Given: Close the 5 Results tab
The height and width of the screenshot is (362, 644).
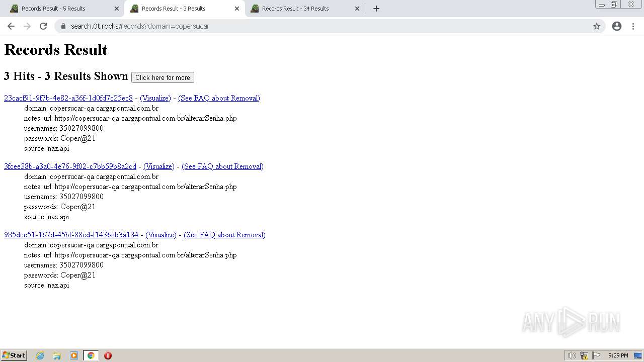Looking at the screenshot, I should [117, 9].
